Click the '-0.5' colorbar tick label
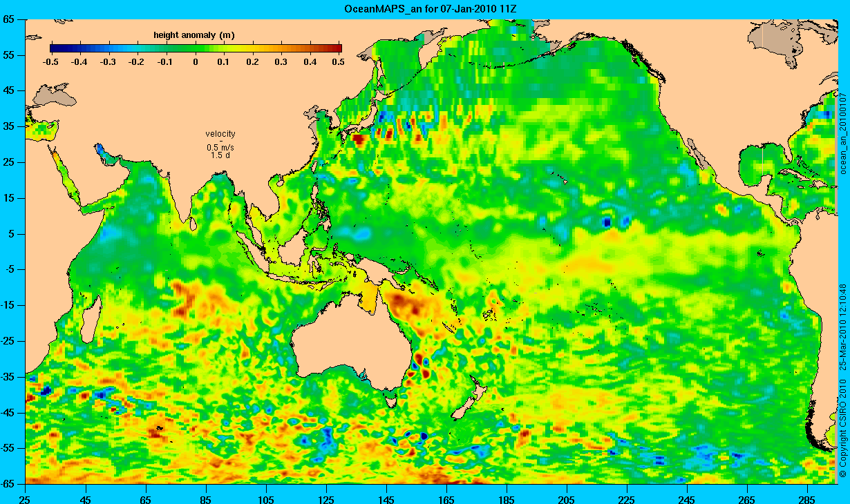This screenshot has height=504, width=850. [50, 62]
